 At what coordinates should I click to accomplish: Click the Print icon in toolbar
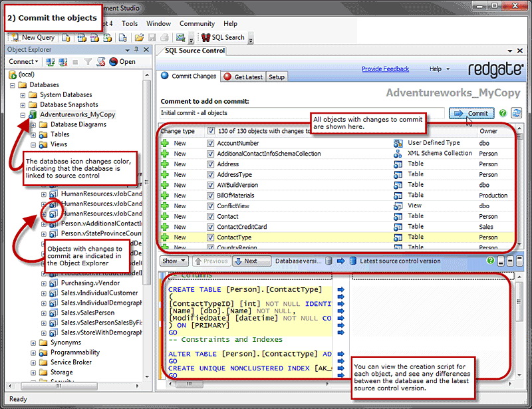164,38
